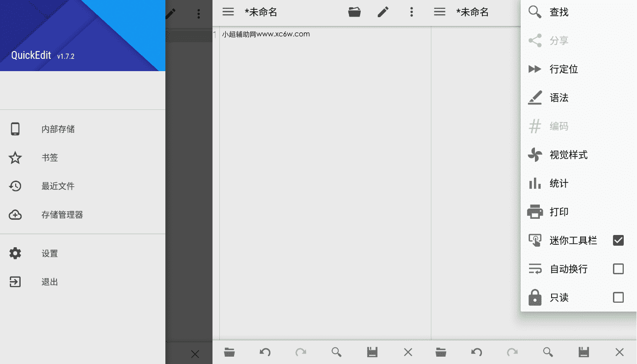This screenshot has height=364, width=637.
Task: Tap the Save icon on the toolbar
Action: pyautogui.click(x=372, y=352)
